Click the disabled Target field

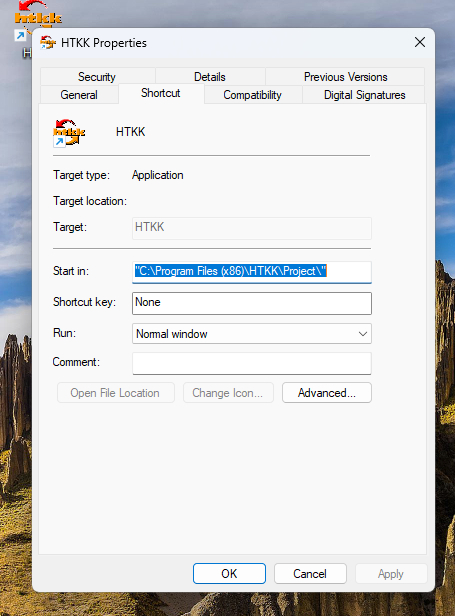(x=252, y=228)
